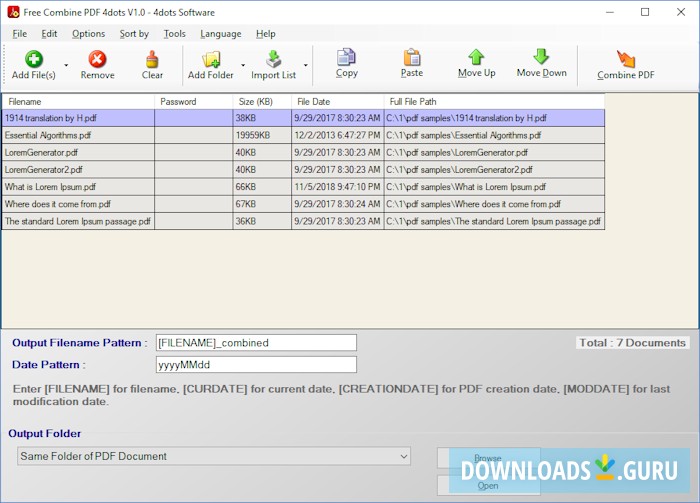Viewport: 700px width, 503px height.
Task: Click the Date Pattern input field
Action: pyautogui.click(x=256, y=365)
